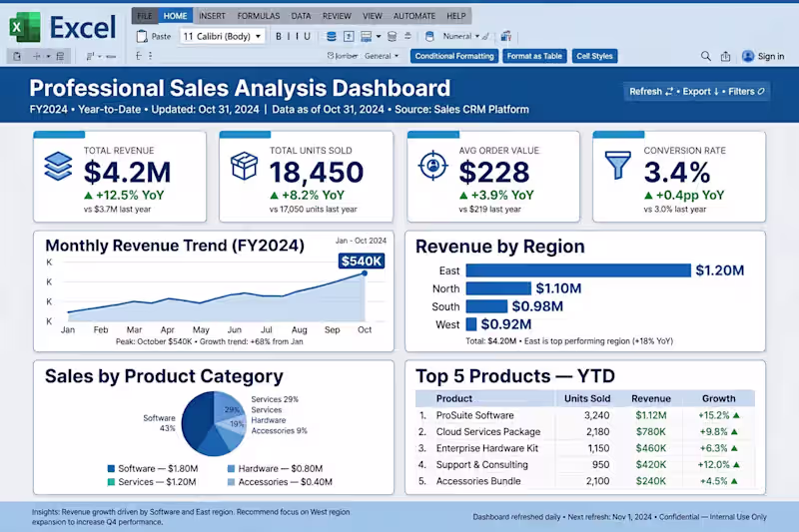Screen dimensions: 799x532
Task: Click the Software legend color swatch
Action: coord(111,468)
